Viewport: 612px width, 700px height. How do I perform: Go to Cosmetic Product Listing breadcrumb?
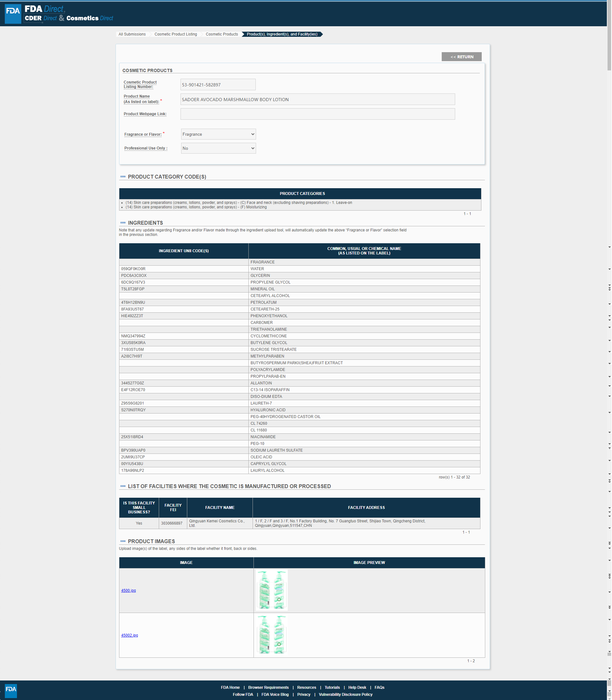click(x=175, y=34)
